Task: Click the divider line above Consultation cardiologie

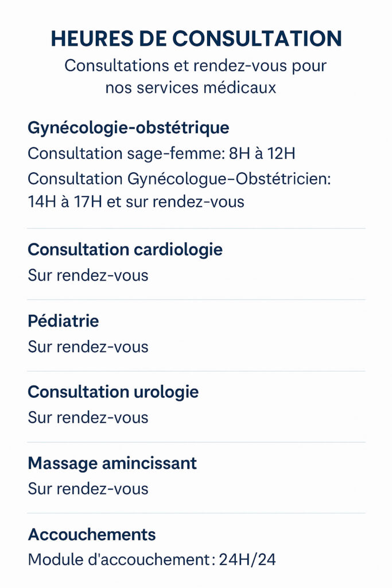Action: (x=196, y=229)
